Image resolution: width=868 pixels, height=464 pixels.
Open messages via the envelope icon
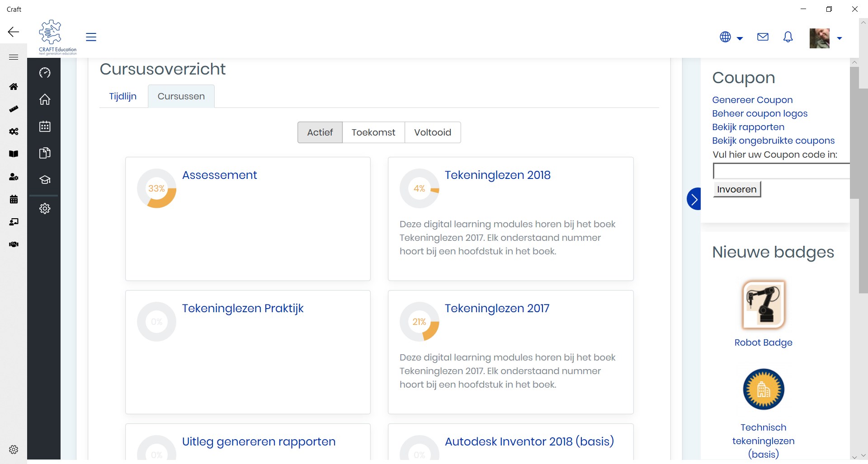[763, 37]
